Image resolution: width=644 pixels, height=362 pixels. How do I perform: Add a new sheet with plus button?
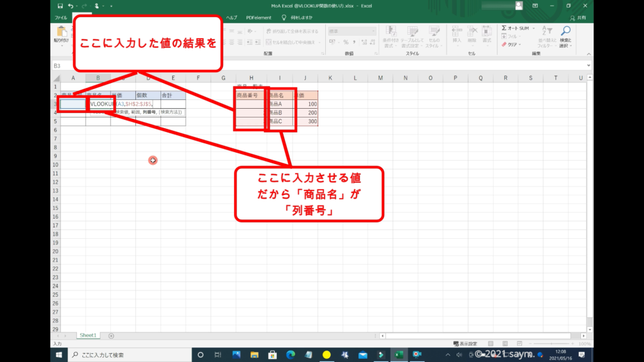tap(111, 336)
